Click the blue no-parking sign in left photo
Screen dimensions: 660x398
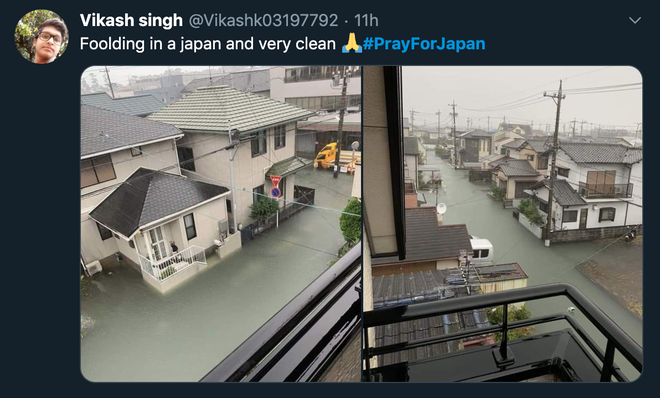click(276, 192)
